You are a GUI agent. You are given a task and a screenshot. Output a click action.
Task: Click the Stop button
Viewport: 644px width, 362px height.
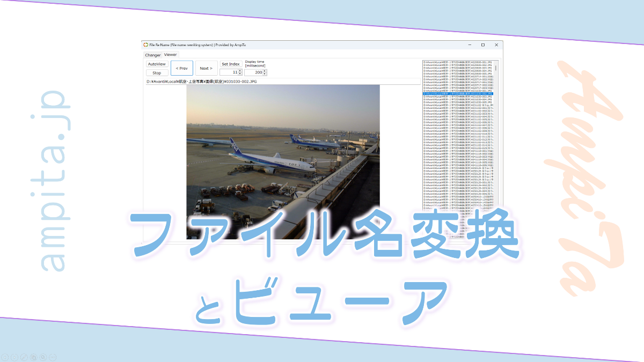(157, 73)
